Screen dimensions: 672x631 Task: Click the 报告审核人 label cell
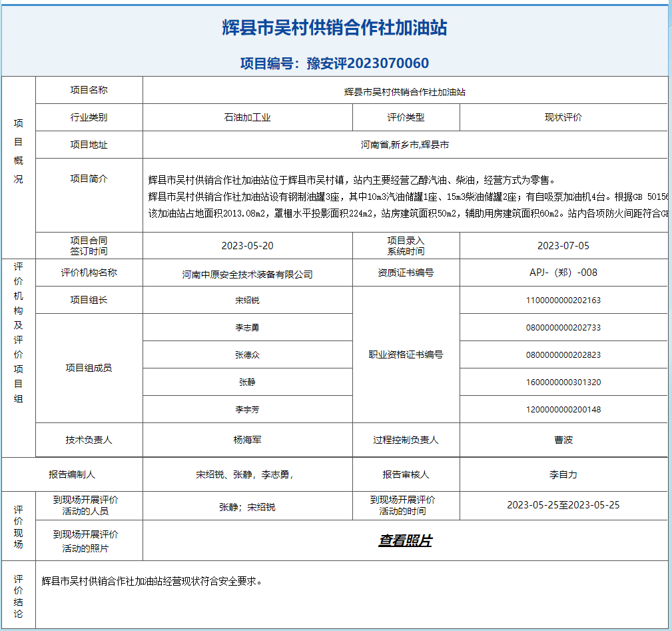point(406,474)
